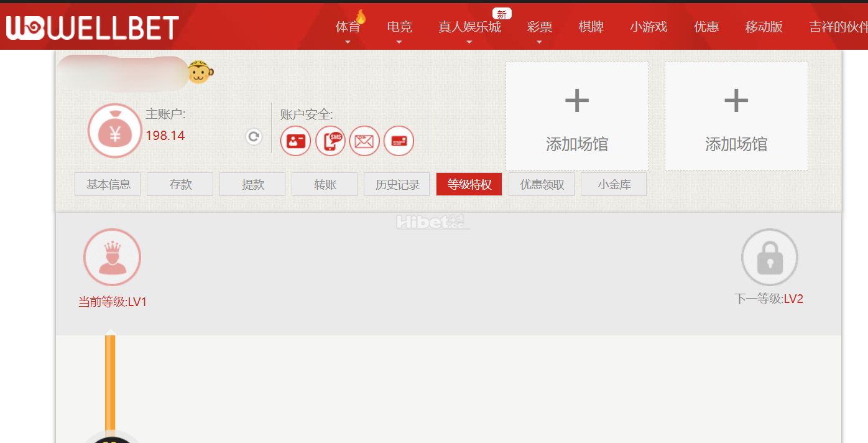Open the 真人娱乐城 dropdown
This screenshot has height=443, width=868.
(x=469, y=27)
